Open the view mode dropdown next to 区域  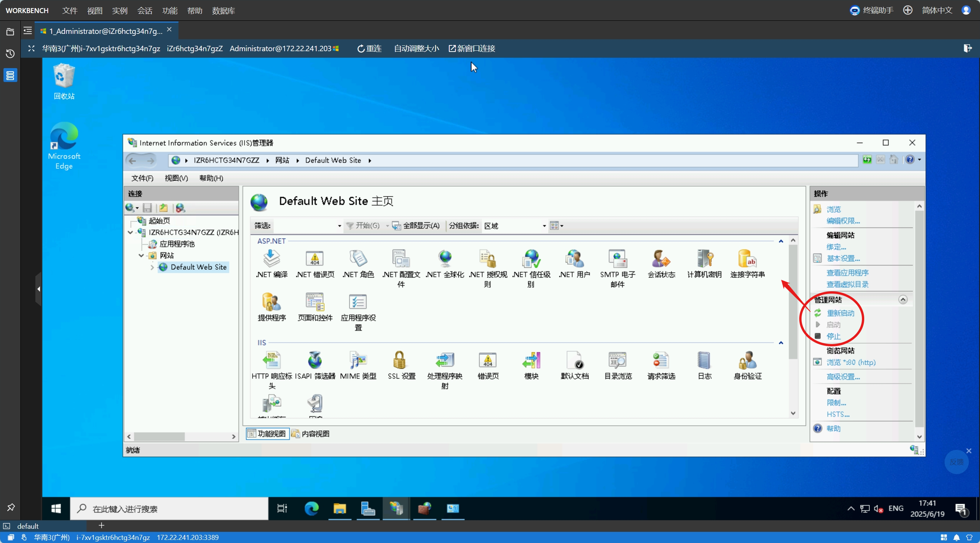(557, 226)
